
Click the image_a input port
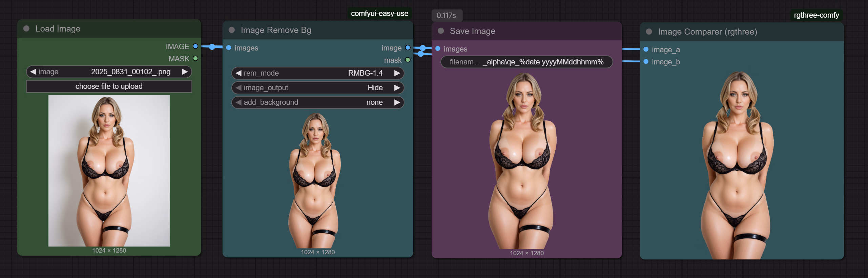pos(646,49)
